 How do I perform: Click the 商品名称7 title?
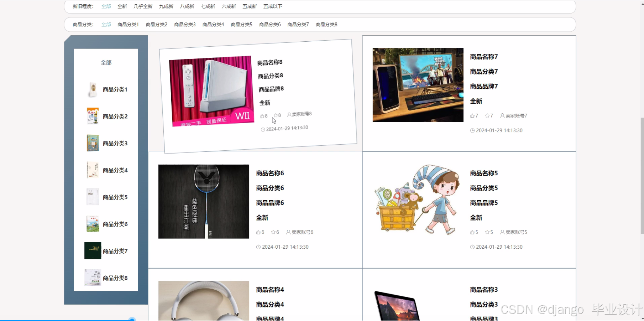tap(484, 57)
